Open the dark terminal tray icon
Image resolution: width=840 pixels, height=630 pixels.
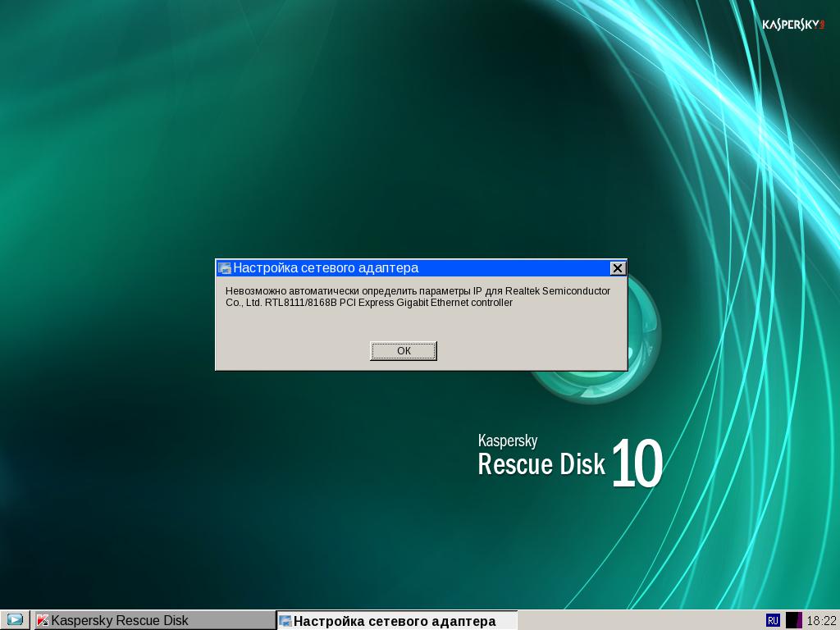[793, 620]
